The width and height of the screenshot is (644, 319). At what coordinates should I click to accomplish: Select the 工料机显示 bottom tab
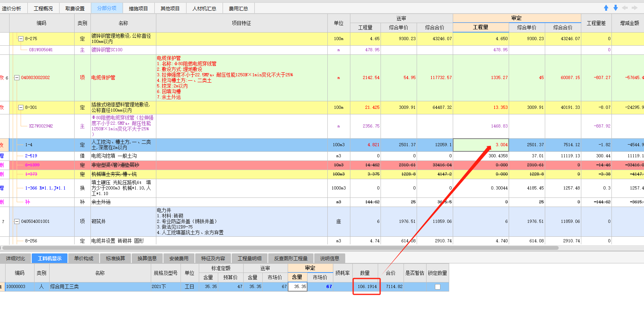tap(50, 258)
